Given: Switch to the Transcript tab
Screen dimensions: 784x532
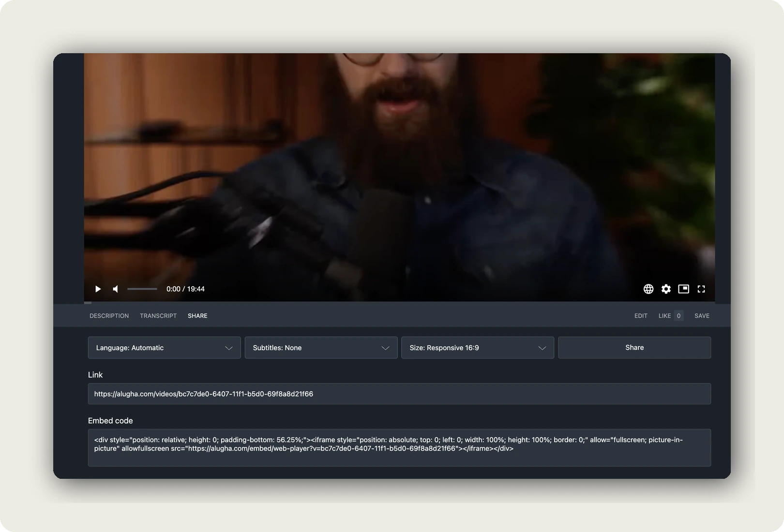Looking at the screenshot, I should click(x=158, y=316).
